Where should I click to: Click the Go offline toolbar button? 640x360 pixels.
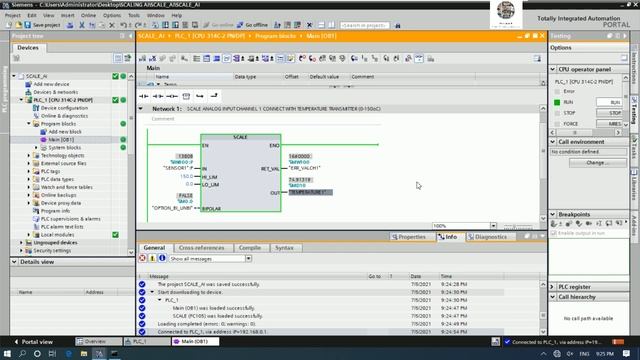253,25
